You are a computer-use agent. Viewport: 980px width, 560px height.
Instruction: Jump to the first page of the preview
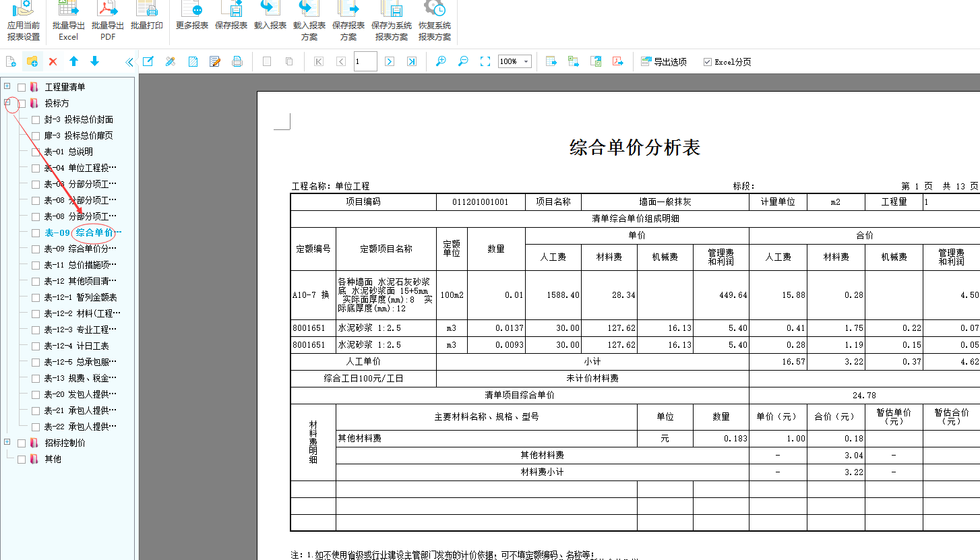(x=319, y=61)
